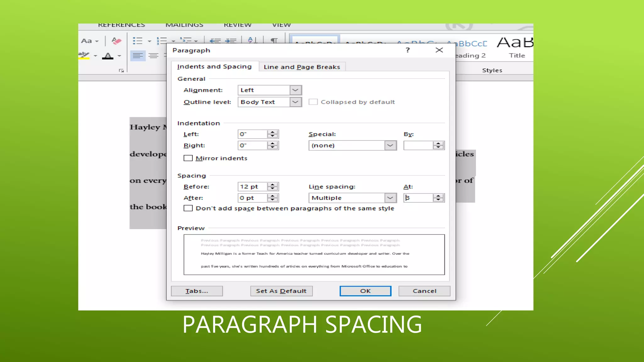Click the Clear Formatting eraser icon
This screenshot has height=362, width=644.
(116, 41)
